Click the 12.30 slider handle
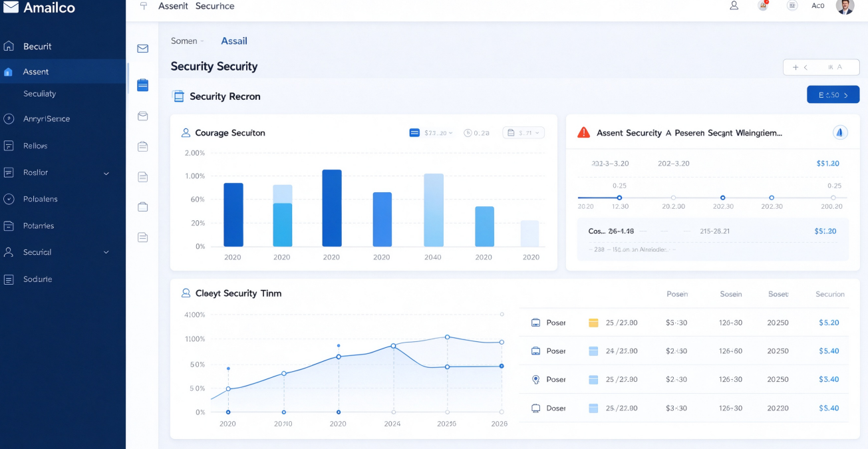Viewport: 868px width, 449px height. (619, 198)
